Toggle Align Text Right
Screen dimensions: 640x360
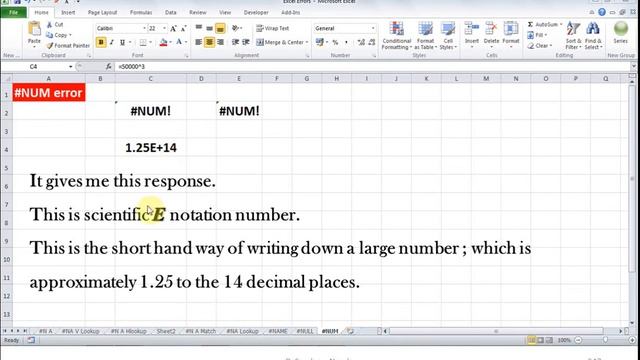[x=220, y=42]
